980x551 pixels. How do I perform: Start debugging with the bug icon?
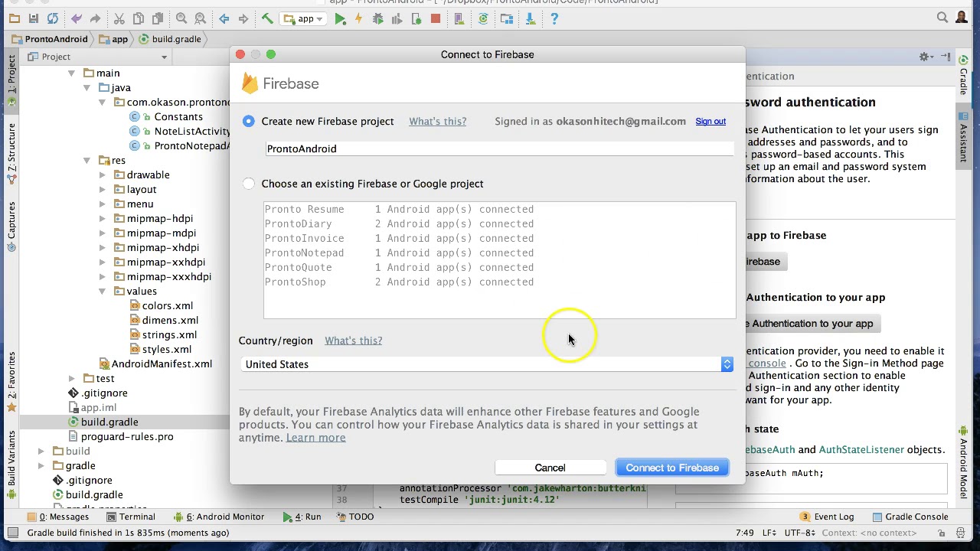[377, 18]
